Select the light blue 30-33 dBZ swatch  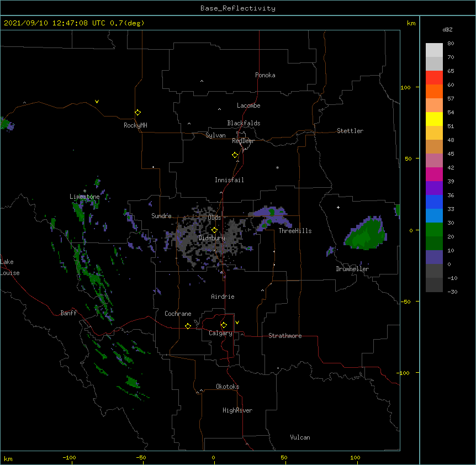pos(434,216)
